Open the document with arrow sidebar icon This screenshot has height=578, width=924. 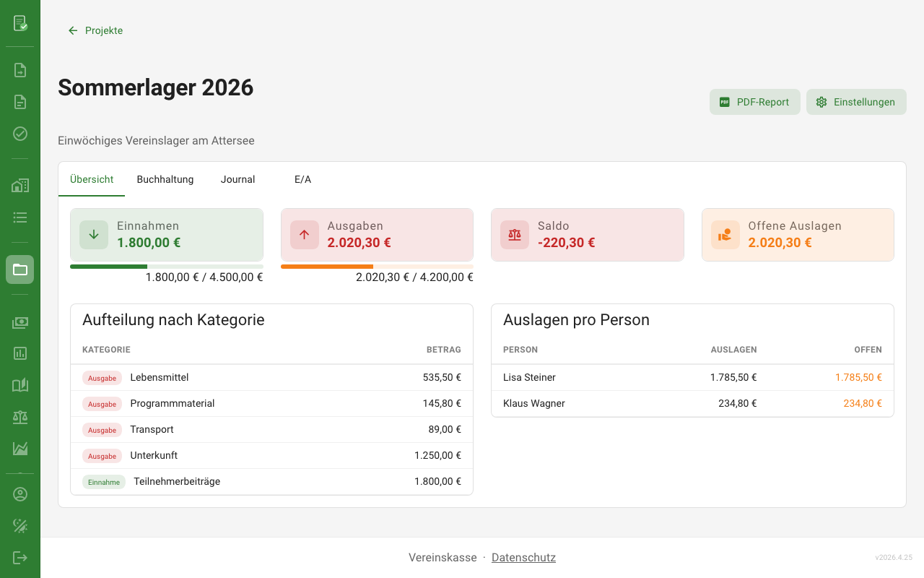click(20, 70)
